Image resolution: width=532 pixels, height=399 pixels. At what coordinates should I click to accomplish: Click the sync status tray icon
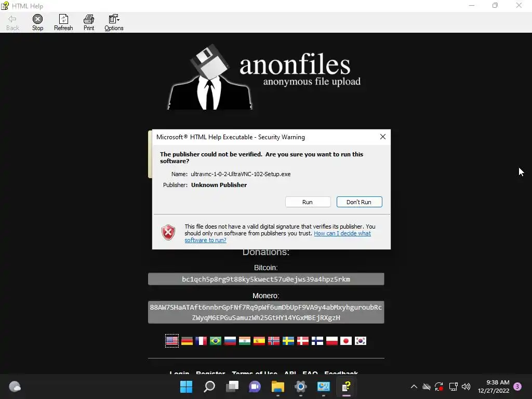[439, 387]
